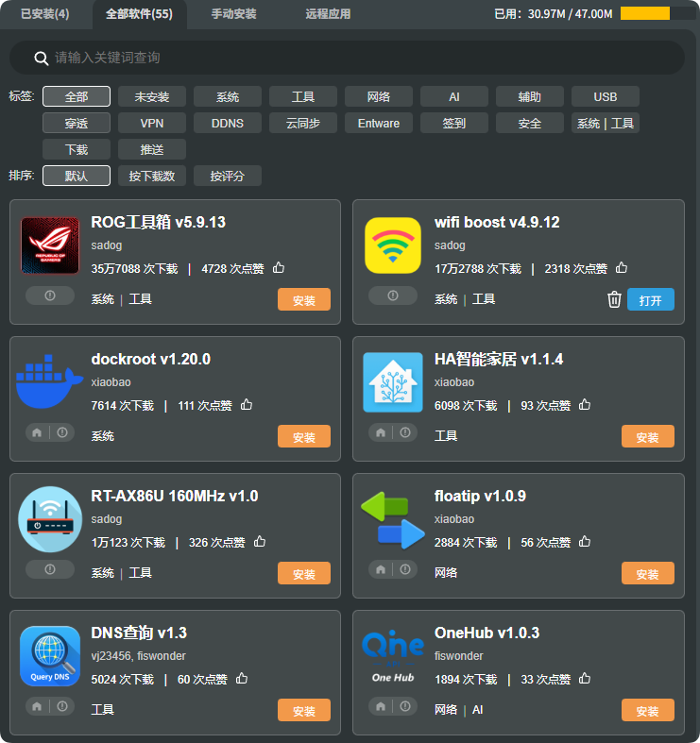Open info icon on dockroot card
This screenshot has height=743, width=700.
click(62, 432)
